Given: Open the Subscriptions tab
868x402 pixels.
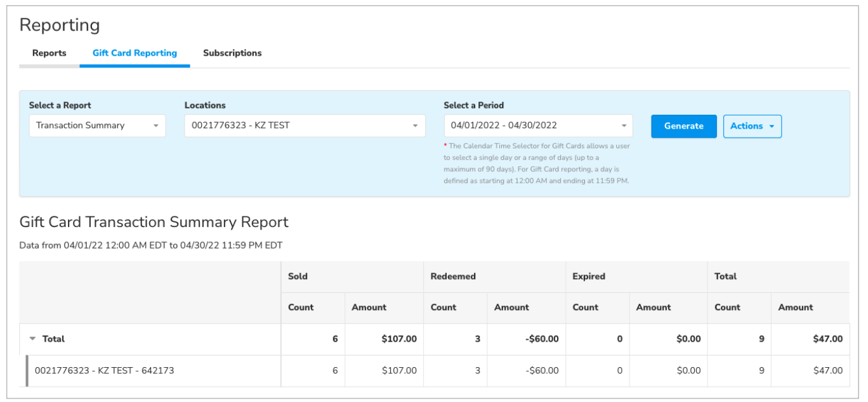Looking at the screenshot, I should 232,53.
